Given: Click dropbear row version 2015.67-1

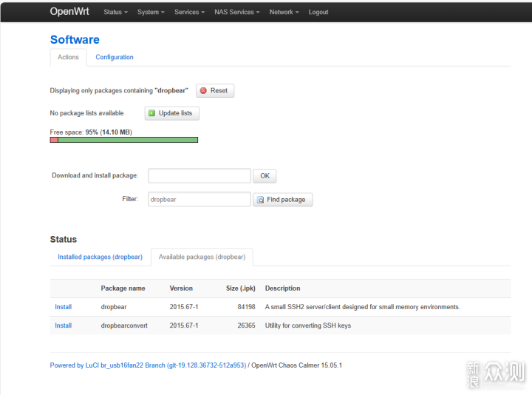Looking at the screenshot, I should point(184,307).
